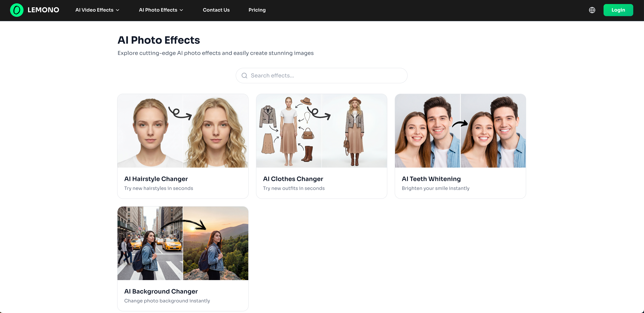Click the AI Photo Effects page heading
644x313 pixels.
click(158, 40)
